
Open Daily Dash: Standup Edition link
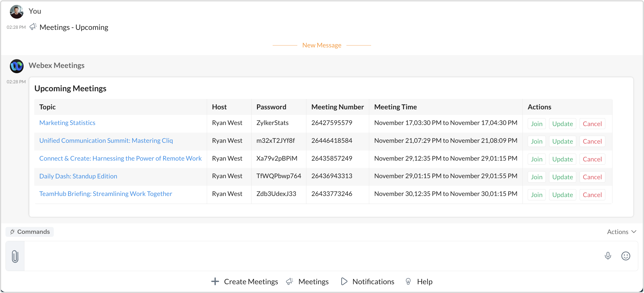[78, 176]
